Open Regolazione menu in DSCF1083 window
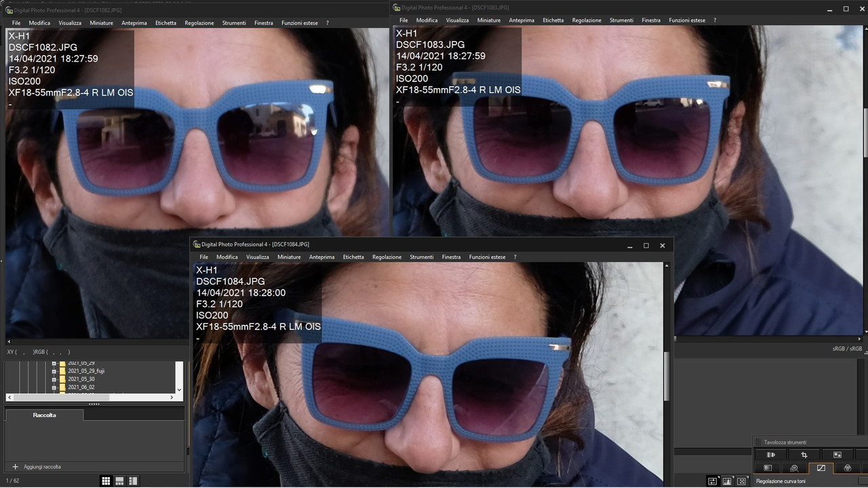The image size is (868, 488). click(587, 20)
